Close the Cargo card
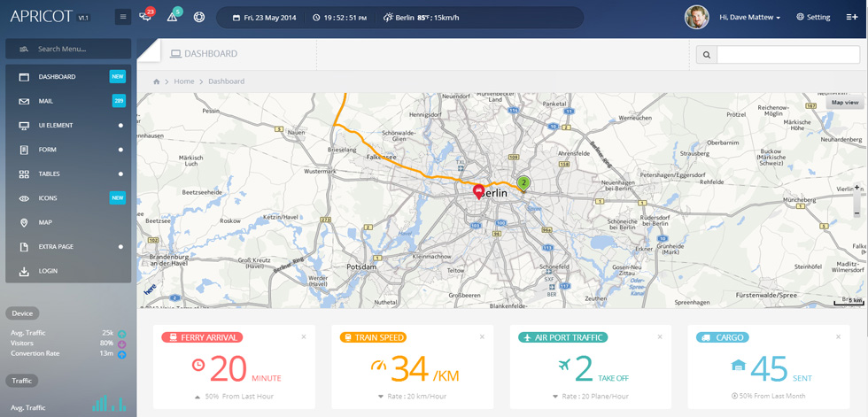Viewport: 868px width, 417px height. point(838,336)
